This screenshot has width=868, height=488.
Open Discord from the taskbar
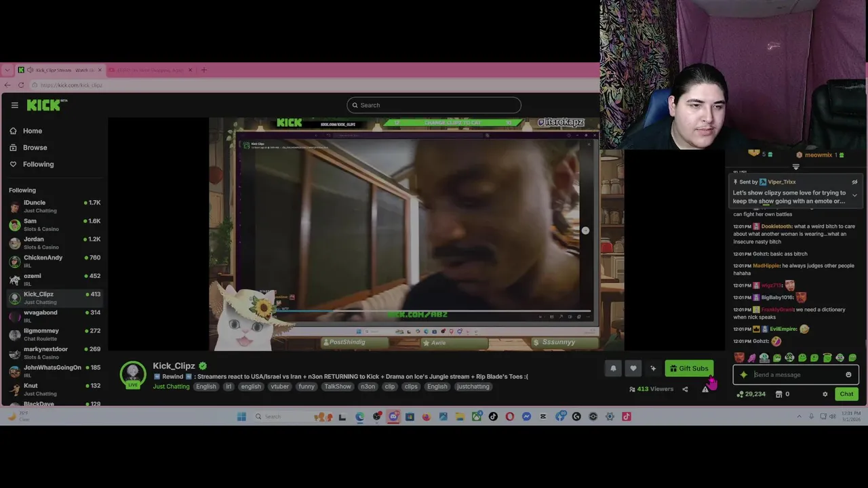pos(393,417)
